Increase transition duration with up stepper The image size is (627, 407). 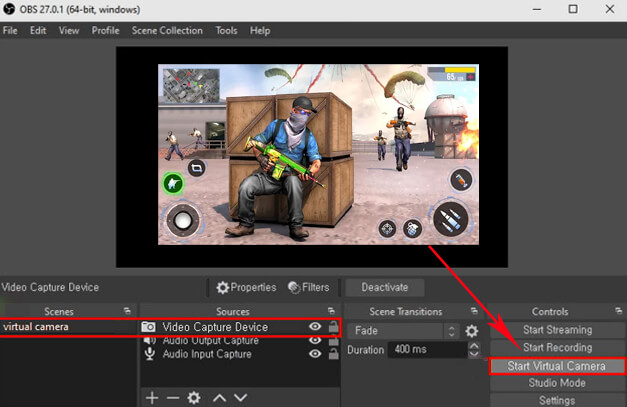coord(474,346)
